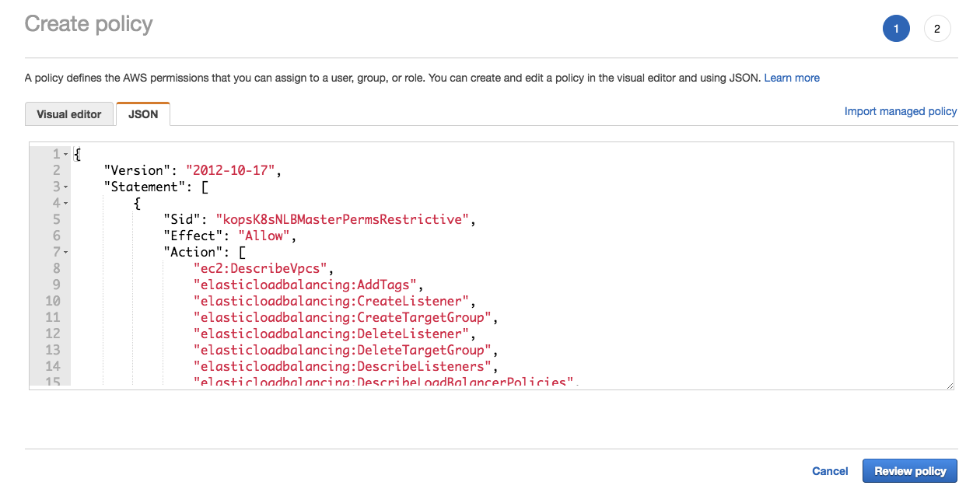
Task: Place cursor inside the JSON editor
Action: tap(467, 311)
